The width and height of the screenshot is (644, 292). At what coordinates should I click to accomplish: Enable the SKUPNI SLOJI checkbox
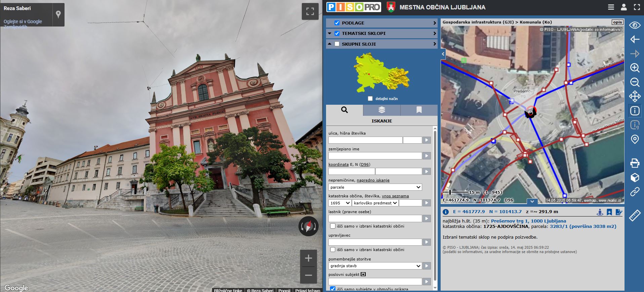[337, 44]
